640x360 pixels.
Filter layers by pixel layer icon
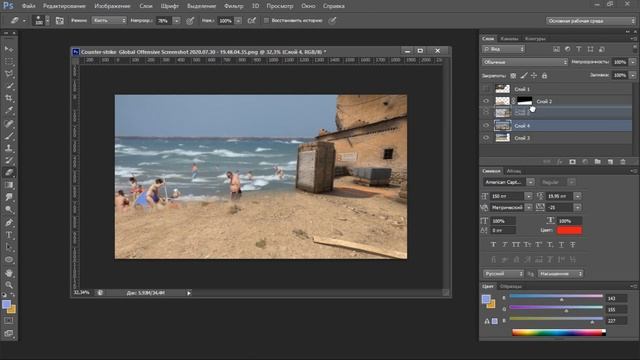pyautogui.click(x=556, y=49)
